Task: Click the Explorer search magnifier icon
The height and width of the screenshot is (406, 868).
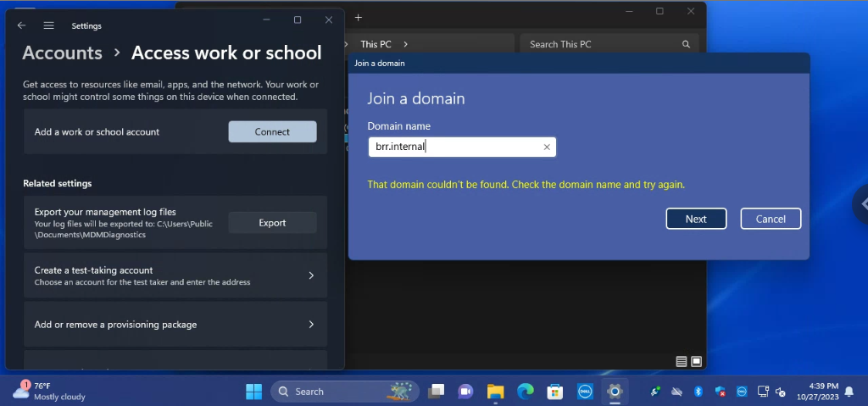Action: coord(686,44)
